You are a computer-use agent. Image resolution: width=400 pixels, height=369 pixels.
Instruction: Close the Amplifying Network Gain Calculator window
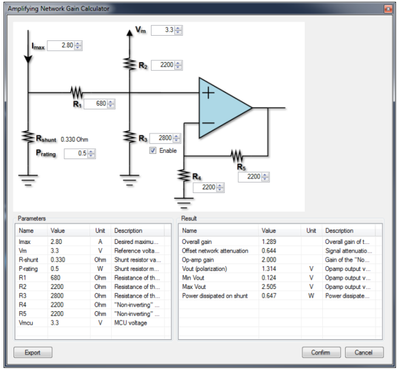point(388,9)
